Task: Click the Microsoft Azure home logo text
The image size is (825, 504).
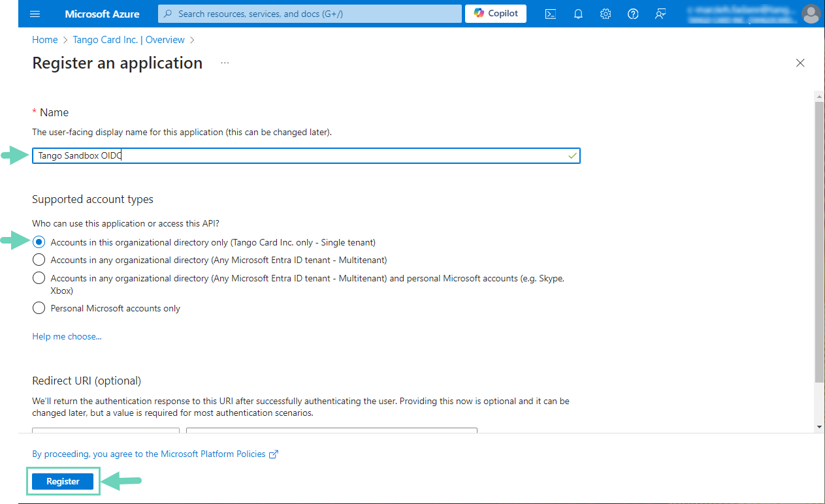Action: pyautogui.click(x=102, y=14)
